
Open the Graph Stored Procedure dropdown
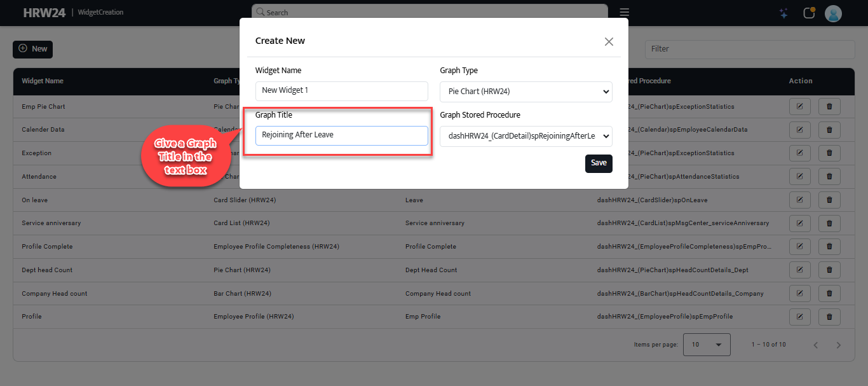point(526,136)
